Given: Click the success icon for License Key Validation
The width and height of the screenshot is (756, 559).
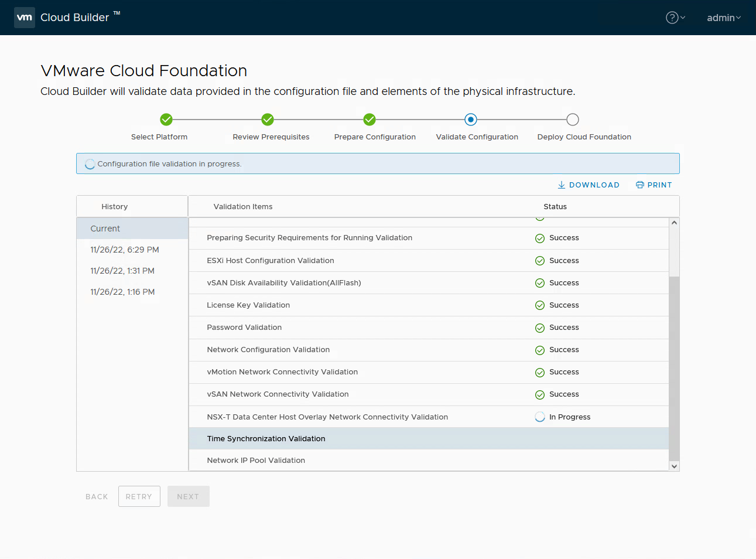Looking at the screenshot, I should tap(539, 305).
